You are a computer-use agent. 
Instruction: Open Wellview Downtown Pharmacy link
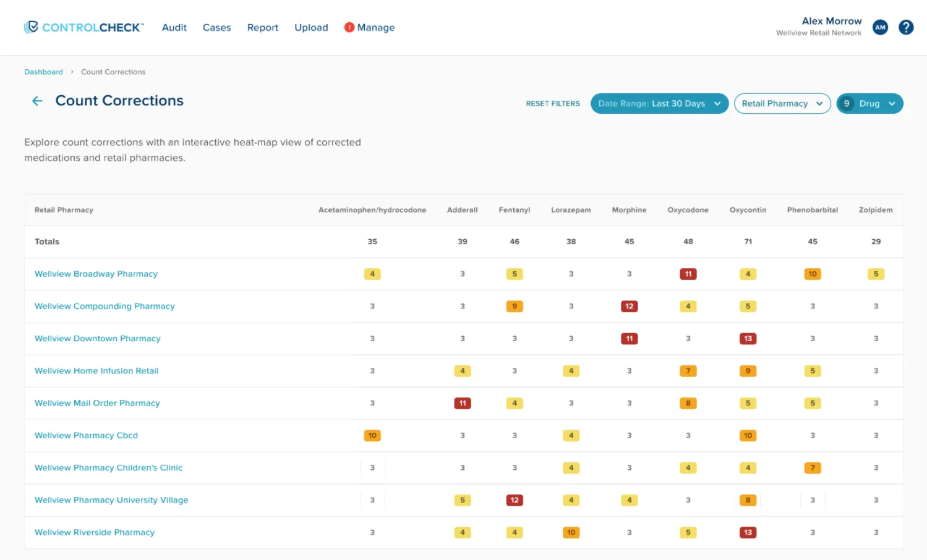point(98,339)
